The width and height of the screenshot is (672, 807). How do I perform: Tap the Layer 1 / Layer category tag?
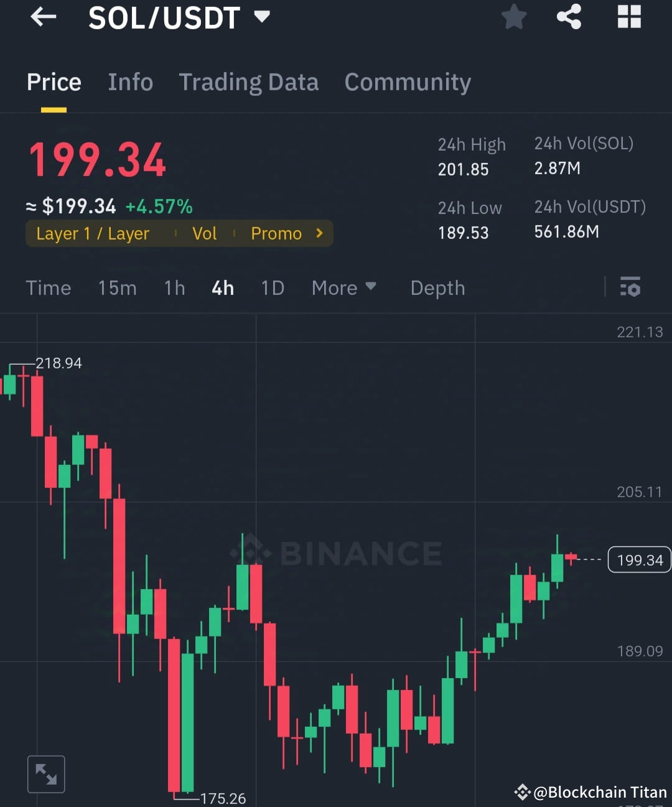click(x=92, y=233)
